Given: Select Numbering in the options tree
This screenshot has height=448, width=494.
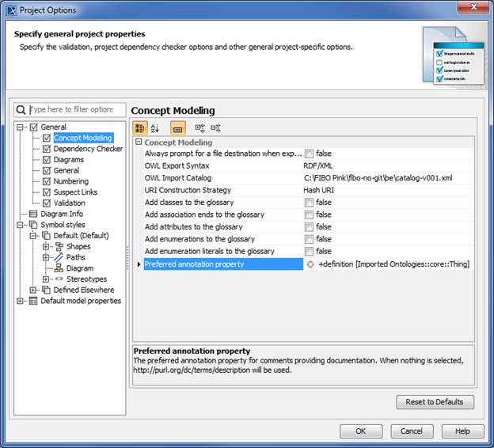Looking at the screenshot, I should tap(71, 181).
